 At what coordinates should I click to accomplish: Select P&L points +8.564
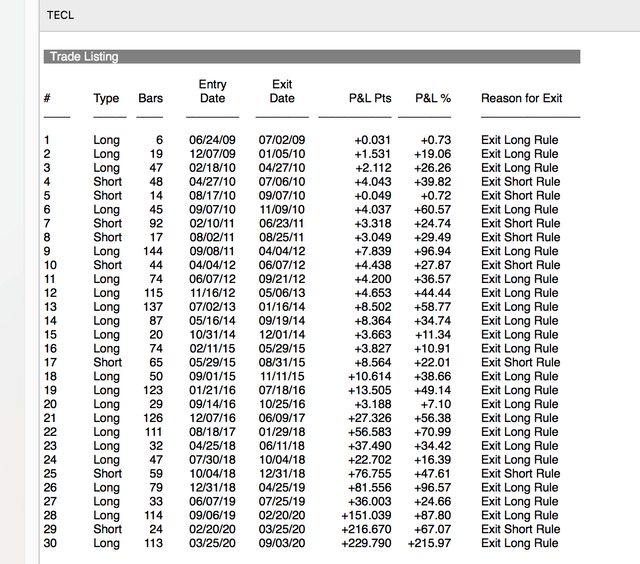pos(373,362)
